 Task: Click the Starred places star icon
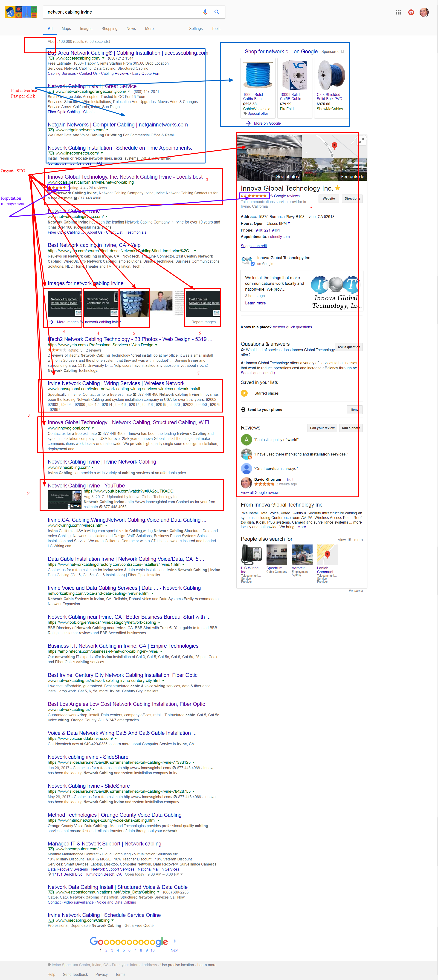(x=244, y=393)
